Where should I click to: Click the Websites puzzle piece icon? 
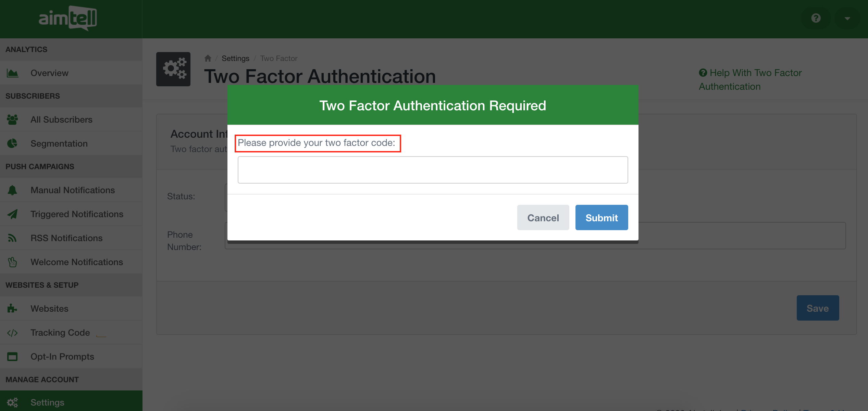(12, 309)
